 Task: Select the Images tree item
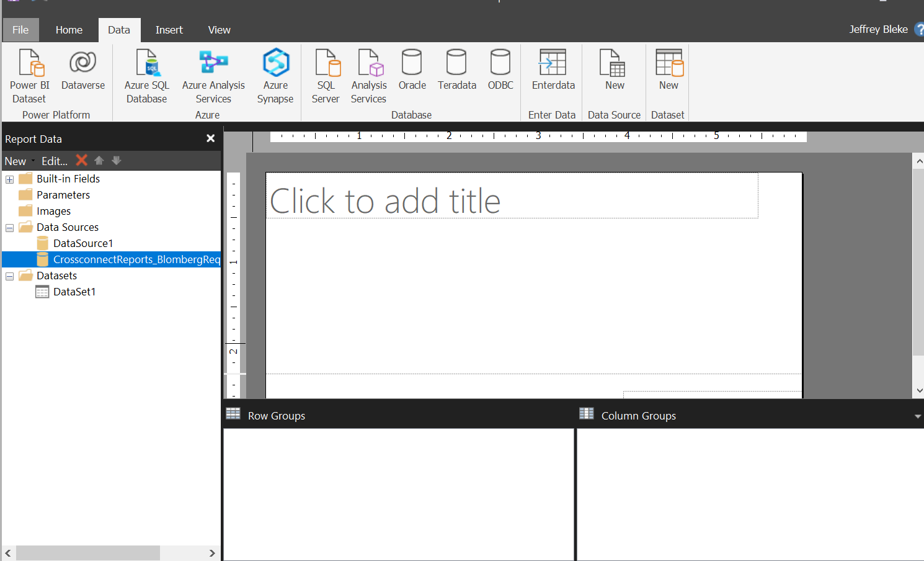[x=53, y=211]
